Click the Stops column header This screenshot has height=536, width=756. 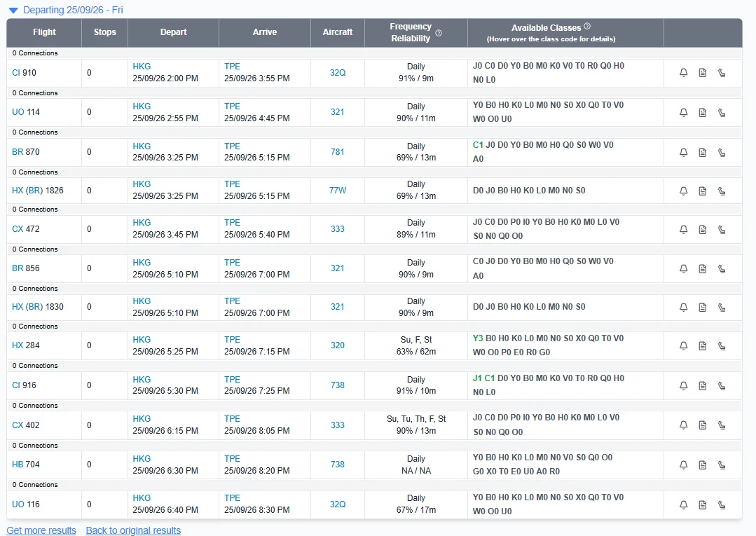pyautogui.click(x=104, y=32)
